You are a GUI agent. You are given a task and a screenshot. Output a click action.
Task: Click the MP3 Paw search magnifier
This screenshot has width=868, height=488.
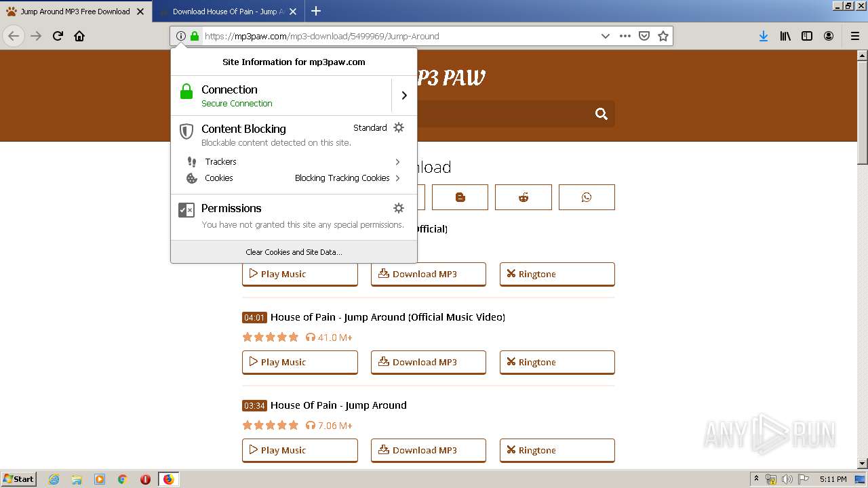click(601, 114)
